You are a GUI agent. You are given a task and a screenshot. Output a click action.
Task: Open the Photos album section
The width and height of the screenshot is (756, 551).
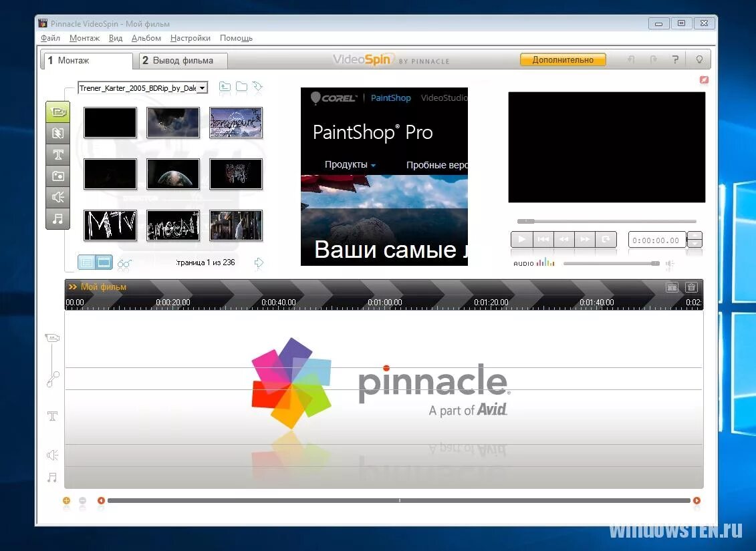click(x=58, y=176)
